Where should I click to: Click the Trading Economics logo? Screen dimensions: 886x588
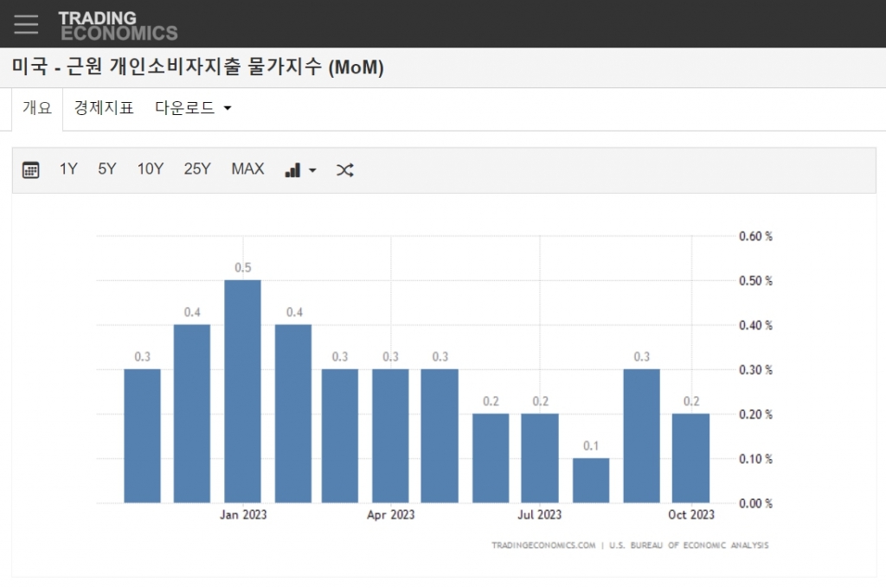118,25
